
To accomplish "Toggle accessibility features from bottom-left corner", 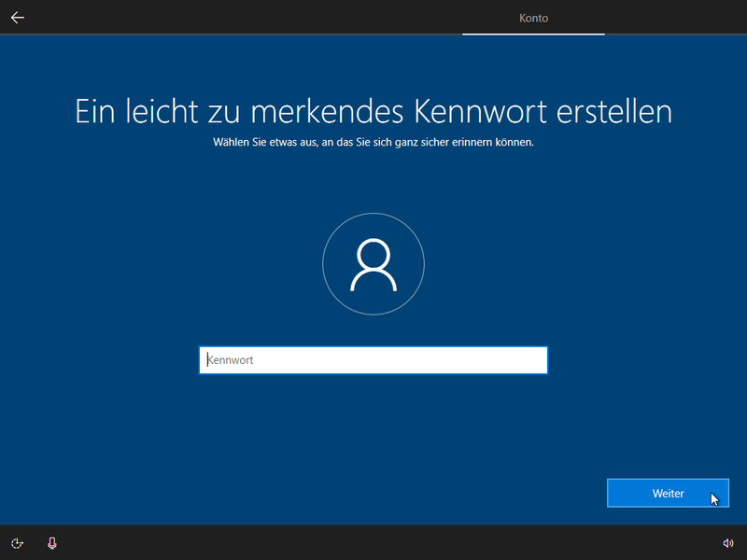I will click(17, 541).
